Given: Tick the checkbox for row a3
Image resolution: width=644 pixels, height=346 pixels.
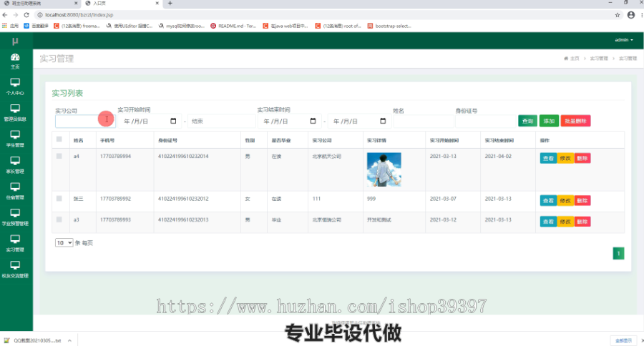Looking at the screenshot, I should [59, 219].
